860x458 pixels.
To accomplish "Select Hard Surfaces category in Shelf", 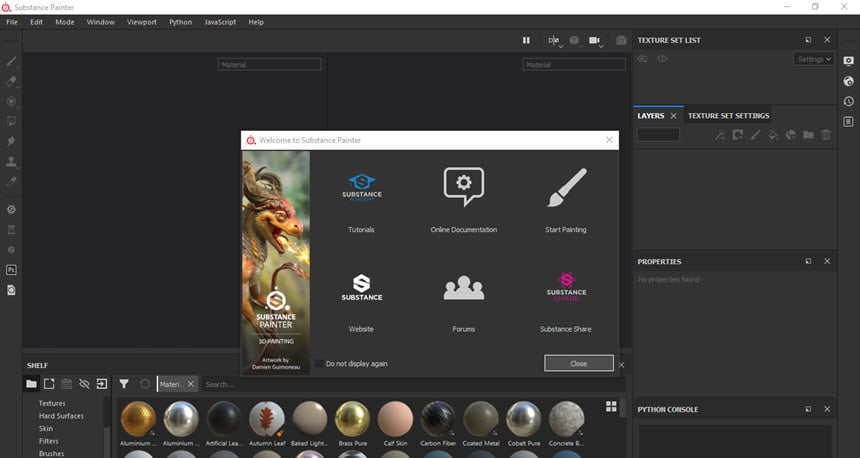I will tap(61, 416).
